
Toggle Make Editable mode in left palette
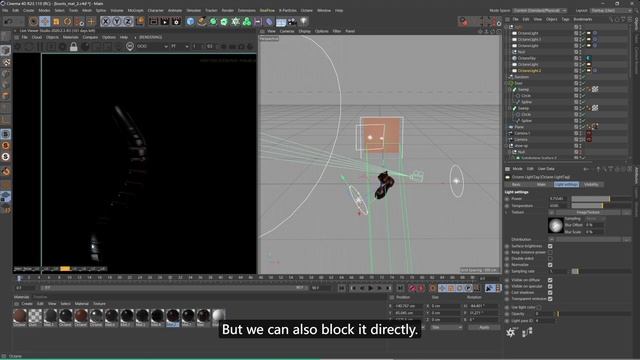click(x=6, y=37)
